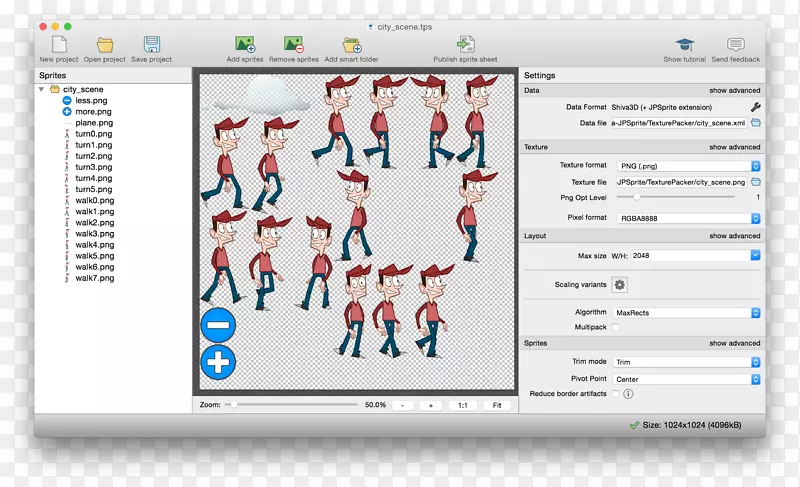Expand the Trim mode dropdown
The height and width of the screenshot is (487, 800).
[686, 362]
